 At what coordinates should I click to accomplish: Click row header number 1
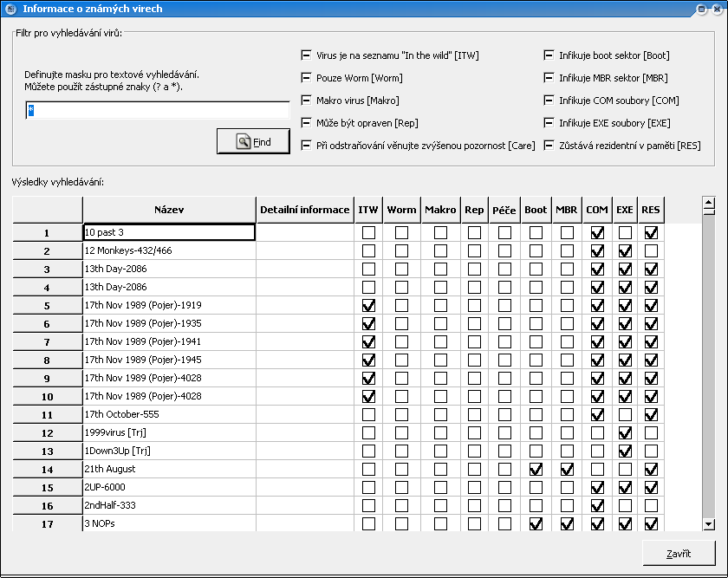click(48, 232)
